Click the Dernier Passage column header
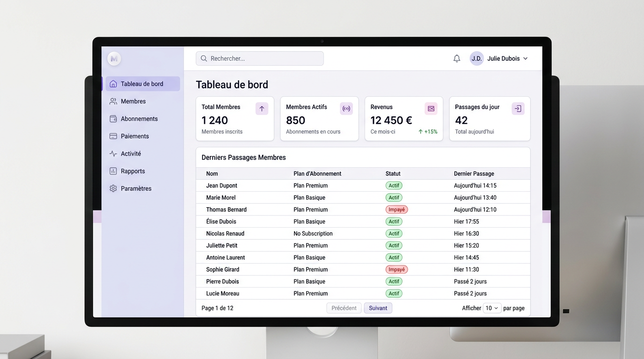644x359 pixels. [x=474, y=173]
